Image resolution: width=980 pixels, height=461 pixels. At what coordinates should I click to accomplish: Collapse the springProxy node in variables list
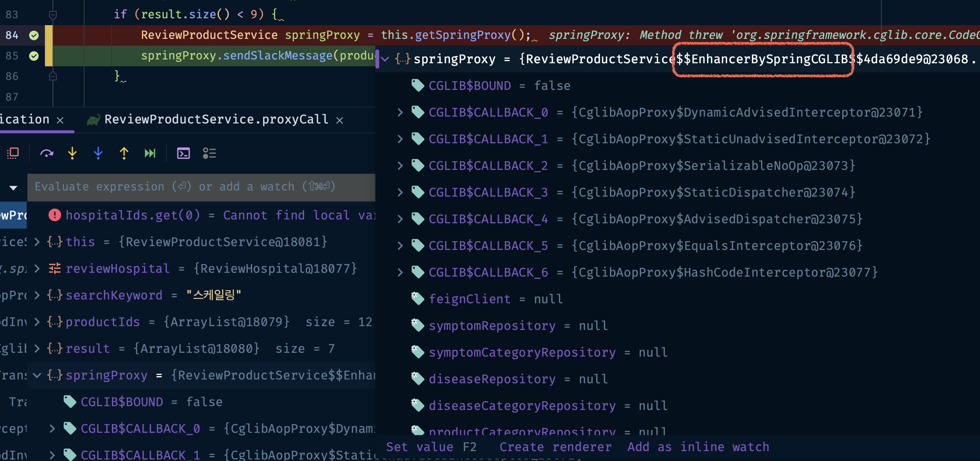coord(37,375)
